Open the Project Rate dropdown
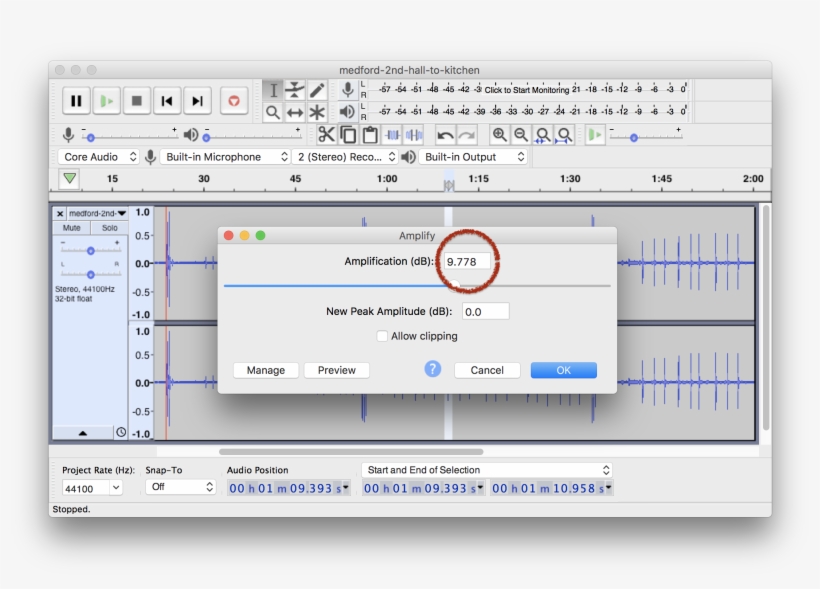 91,488
